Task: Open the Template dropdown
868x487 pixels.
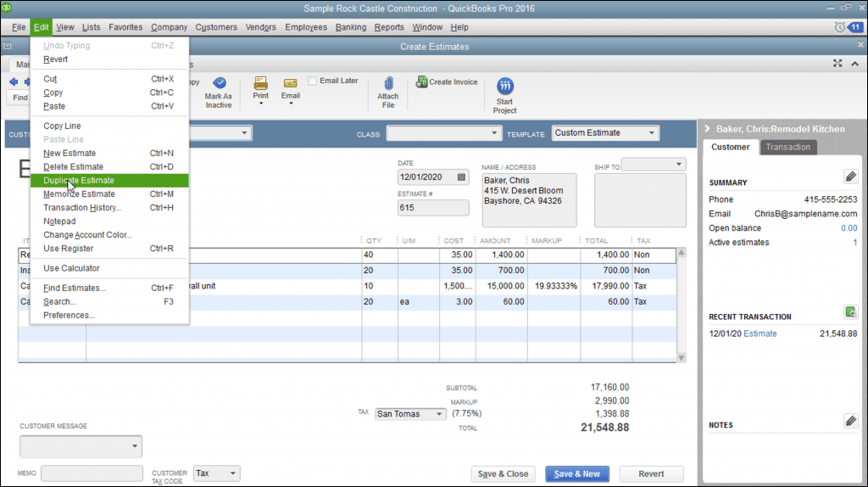Action: tap(652, 133)
